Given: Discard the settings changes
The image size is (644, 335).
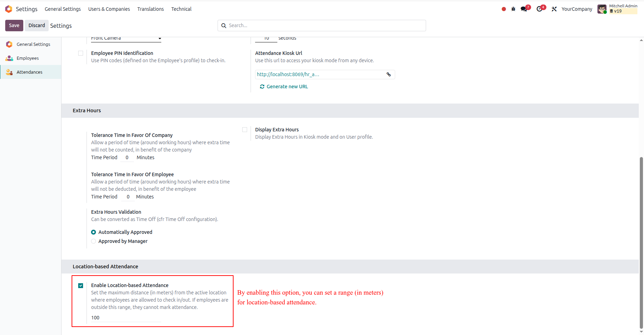Looking at the screenshot, I should (x=36, y=25).
